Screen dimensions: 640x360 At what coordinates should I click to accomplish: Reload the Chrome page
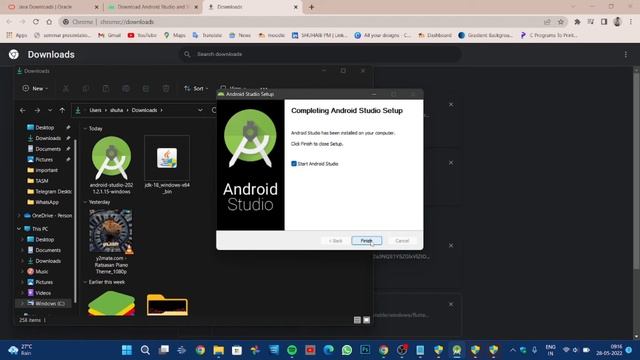pos(36,22)
